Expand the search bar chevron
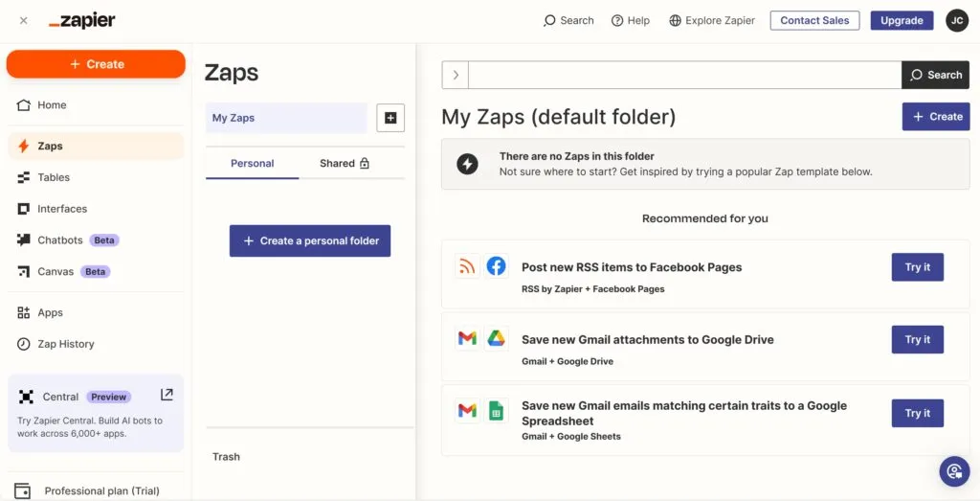The height and width of the screenshot is (501, 980). coord(456,75)
